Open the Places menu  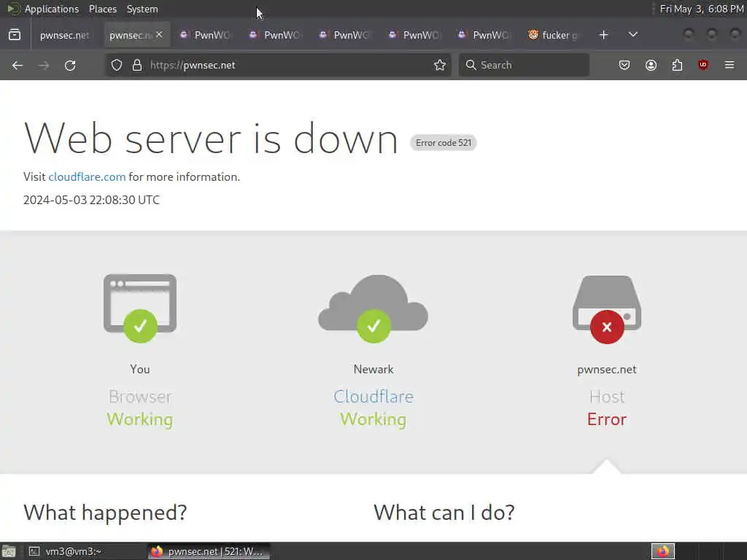(x=102, y=9)
